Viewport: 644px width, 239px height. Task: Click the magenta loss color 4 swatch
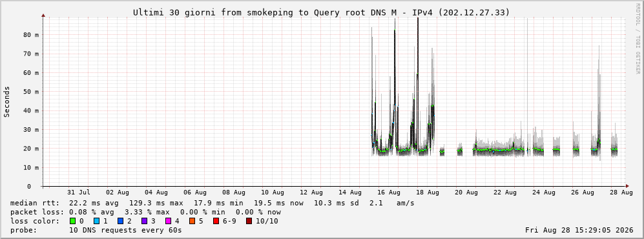point(168,222)
